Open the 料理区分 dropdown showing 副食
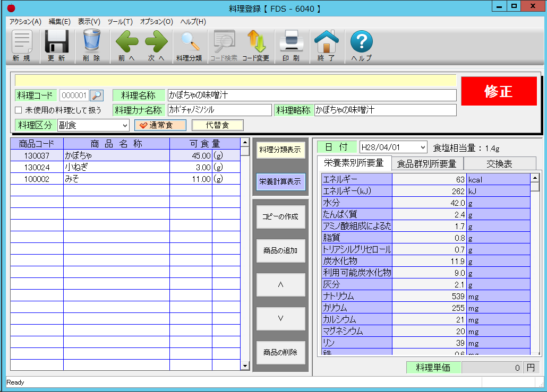547x392 pixels. coord(93,125)
